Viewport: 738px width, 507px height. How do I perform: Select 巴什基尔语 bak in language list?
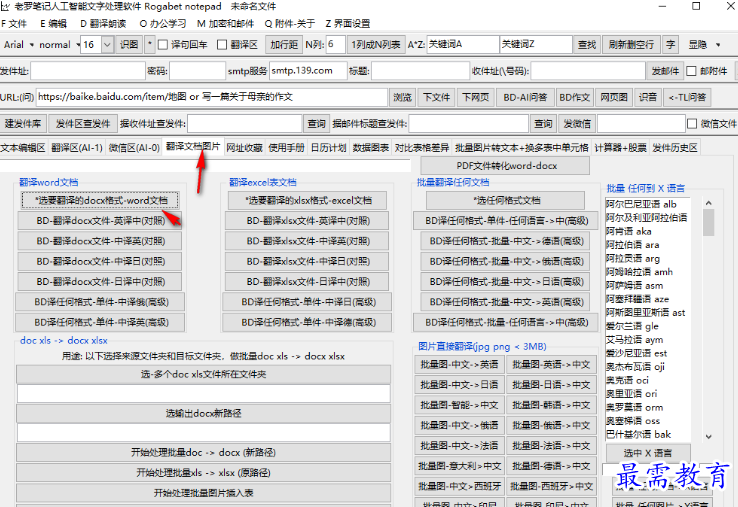pos(638,434)
